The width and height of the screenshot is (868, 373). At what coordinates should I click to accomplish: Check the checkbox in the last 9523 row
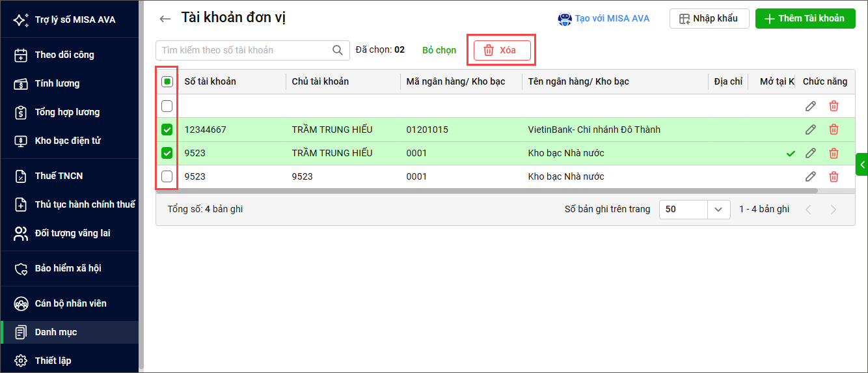[x=167, y=176]
